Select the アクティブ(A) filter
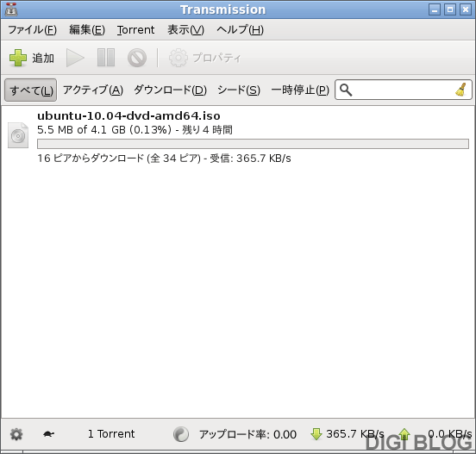The image size is (476, 454). tap(93, 90)
